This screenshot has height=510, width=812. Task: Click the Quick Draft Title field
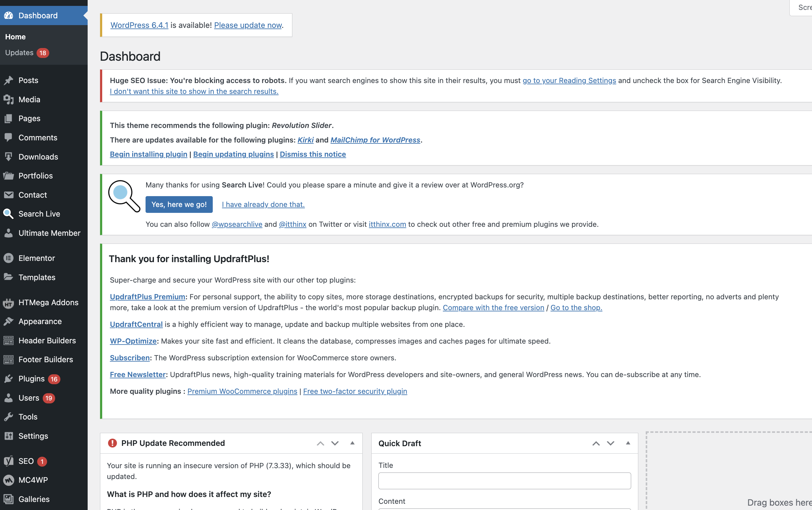504,481
